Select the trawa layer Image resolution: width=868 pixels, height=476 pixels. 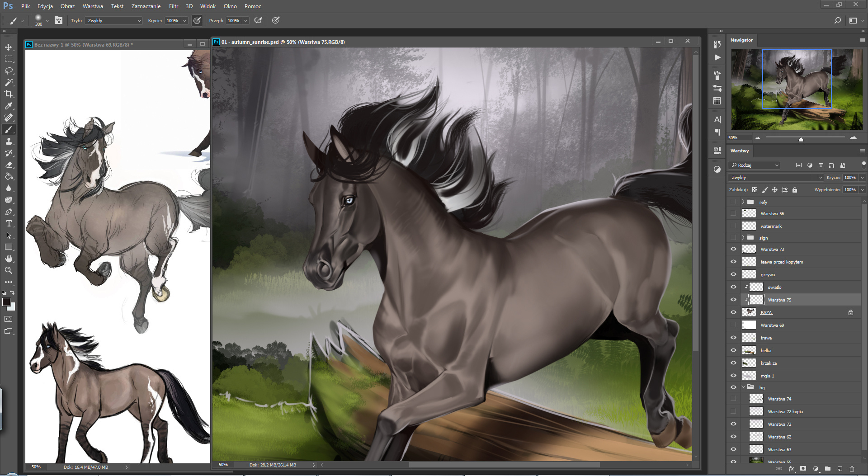click(x=766, y=338)
